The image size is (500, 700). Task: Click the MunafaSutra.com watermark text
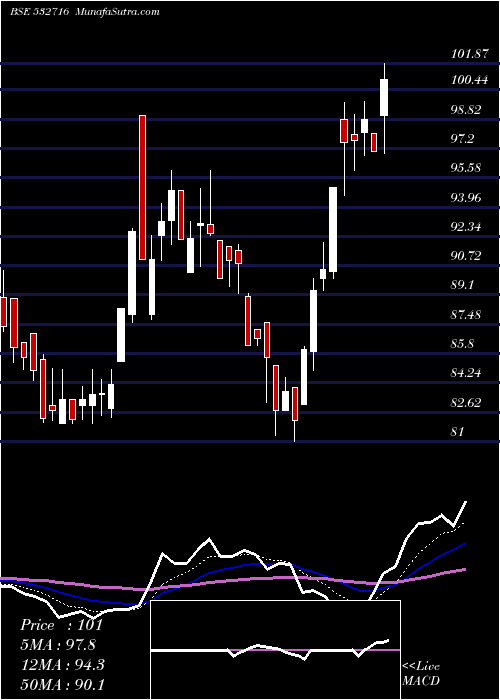click(x=118, y=12)
